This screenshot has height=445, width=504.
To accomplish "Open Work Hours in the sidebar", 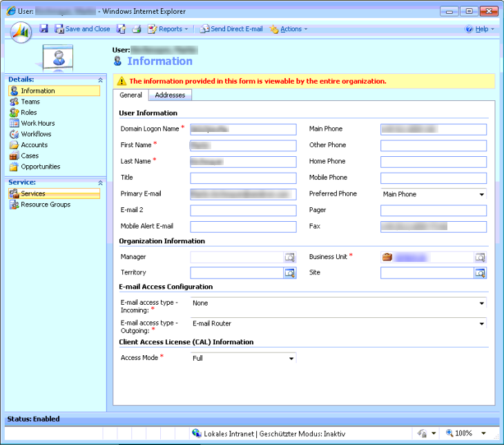I will pyautogui.click(x=37, y=123).
